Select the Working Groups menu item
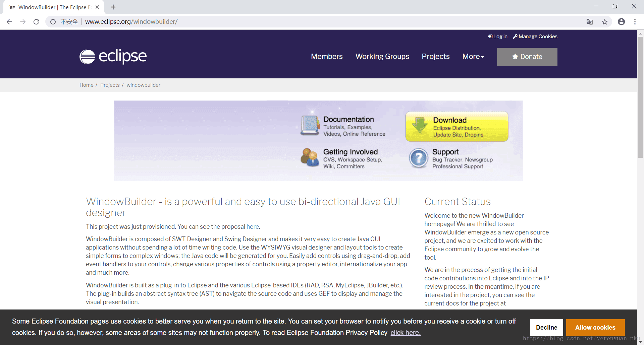 pyautogui.click(x=382, y=57)
